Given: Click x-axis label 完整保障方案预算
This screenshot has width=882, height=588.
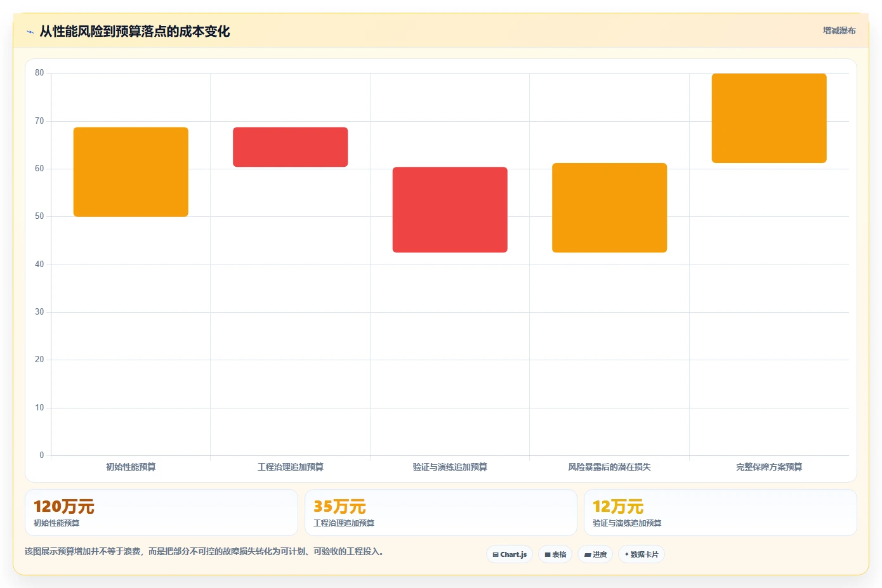Looking at the screenshot, I should (x=769, y=467).
